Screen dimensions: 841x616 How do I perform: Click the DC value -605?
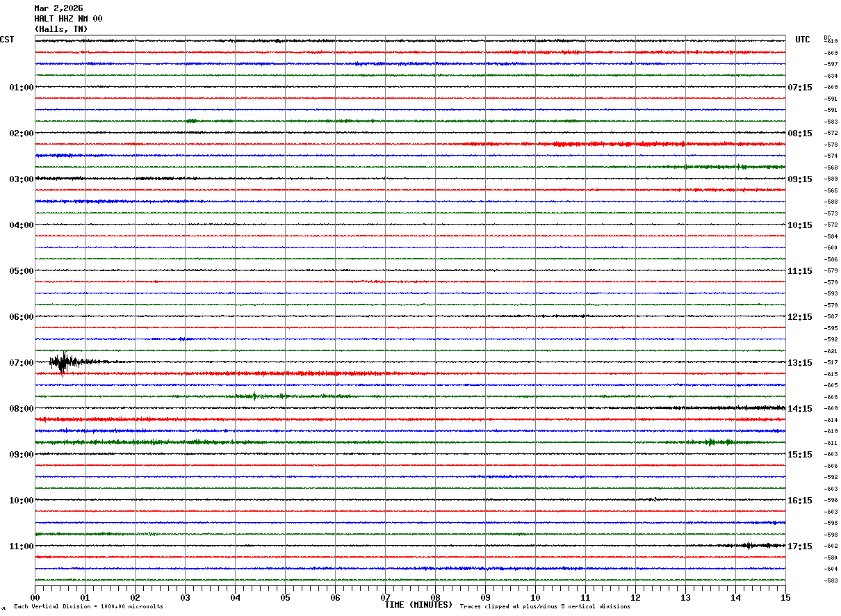click(831, 386)
